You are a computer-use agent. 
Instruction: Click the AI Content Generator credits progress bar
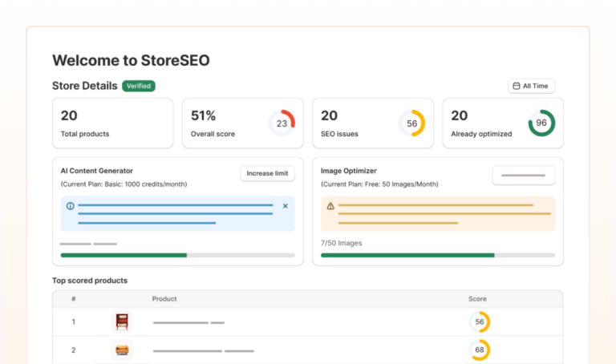(x=177, y=255)
